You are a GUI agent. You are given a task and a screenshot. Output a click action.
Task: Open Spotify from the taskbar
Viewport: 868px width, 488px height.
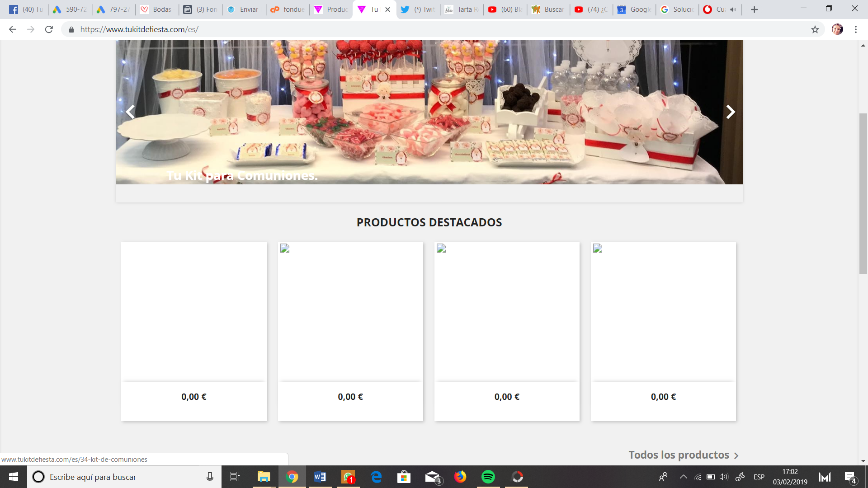(488, 477)
